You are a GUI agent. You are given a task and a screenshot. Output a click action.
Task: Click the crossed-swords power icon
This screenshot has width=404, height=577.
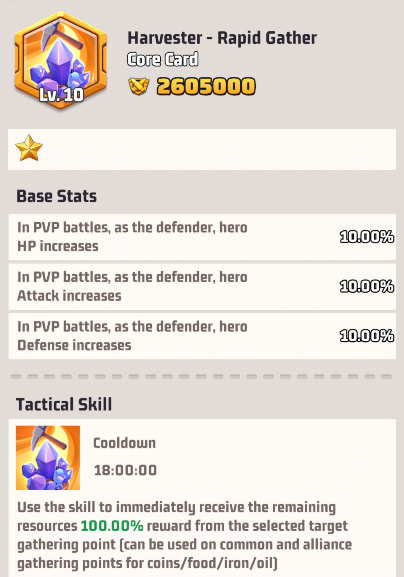coord(139,86)
